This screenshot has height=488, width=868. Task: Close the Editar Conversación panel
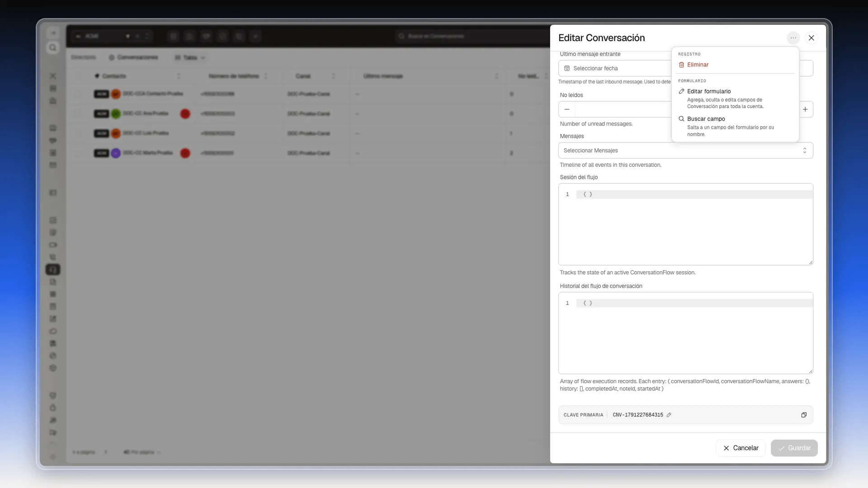pyautogui.click(x=811, y=38)
